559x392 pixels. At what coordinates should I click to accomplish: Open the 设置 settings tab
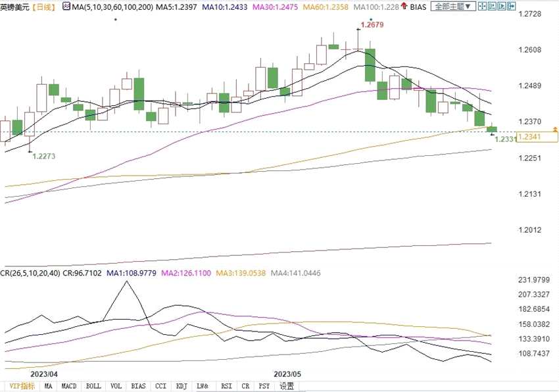pos(287,386)
